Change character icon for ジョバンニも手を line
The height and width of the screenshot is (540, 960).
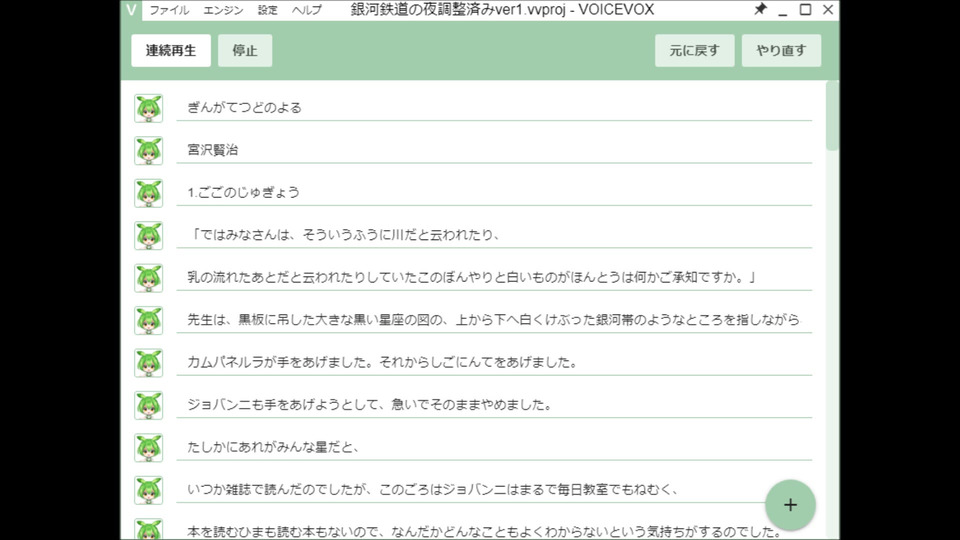click(149, 405)
